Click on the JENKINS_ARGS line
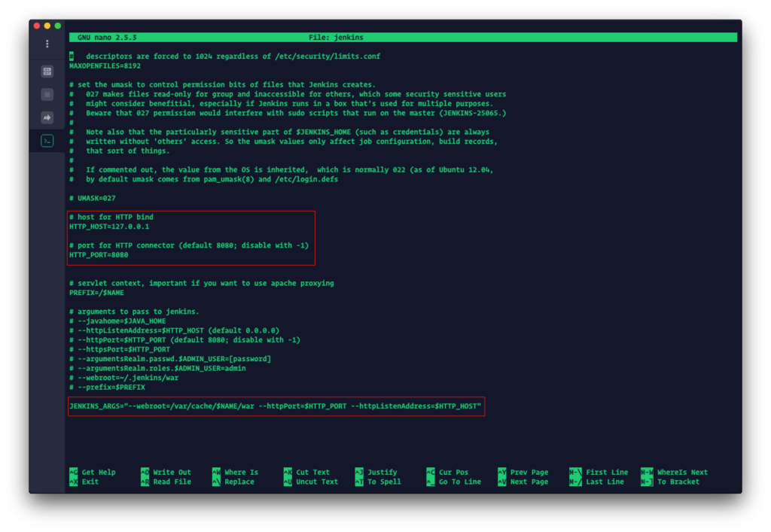Screen dimensions: 771x532 (x=275, y=406)
